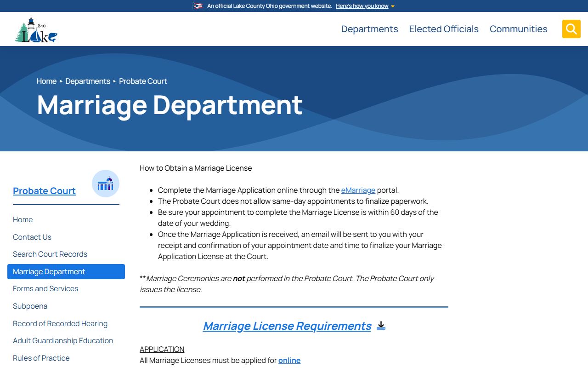Open Record of Recorded Hearing link
Screen dimensions: 588x368
pos(60,323)
